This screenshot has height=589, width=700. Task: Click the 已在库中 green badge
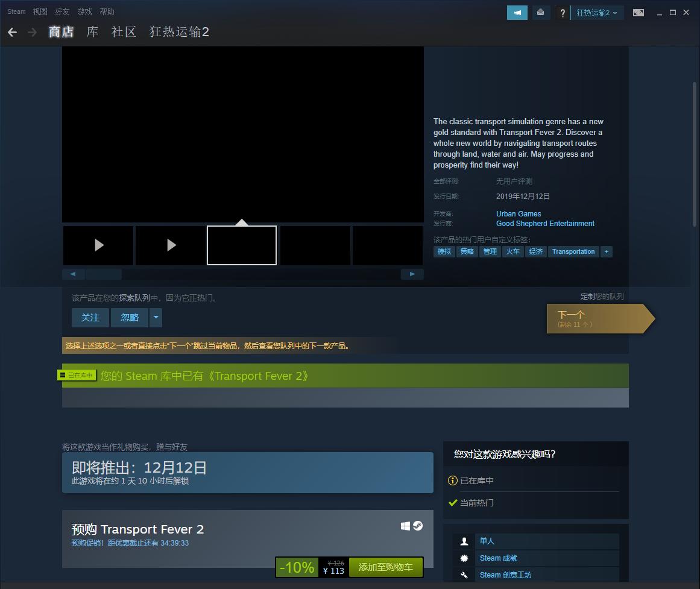point(77,376)
